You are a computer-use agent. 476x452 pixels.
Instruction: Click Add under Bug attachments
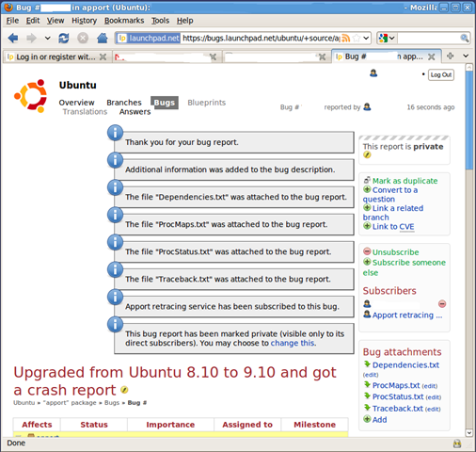[379, 420]
